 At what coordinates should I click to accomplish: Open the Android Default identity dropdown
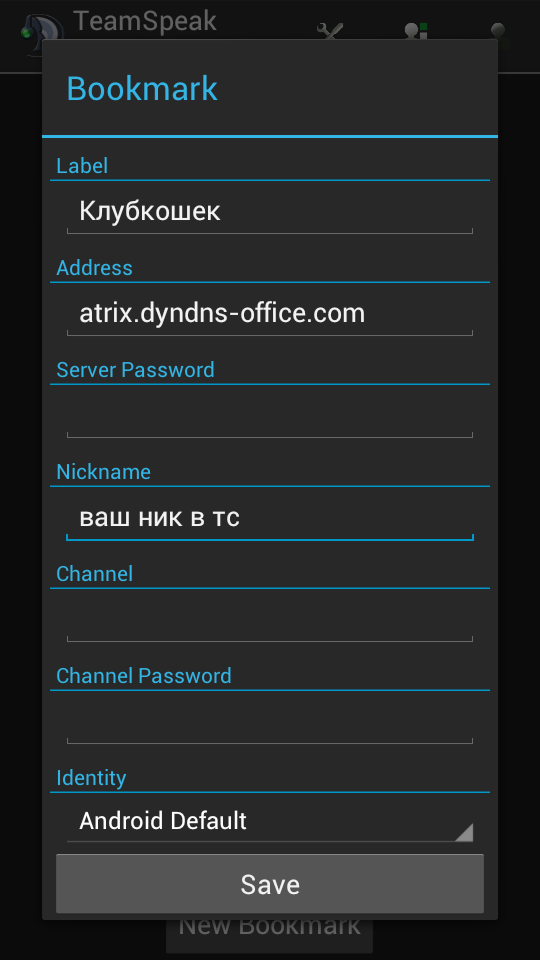pos(269,821)
